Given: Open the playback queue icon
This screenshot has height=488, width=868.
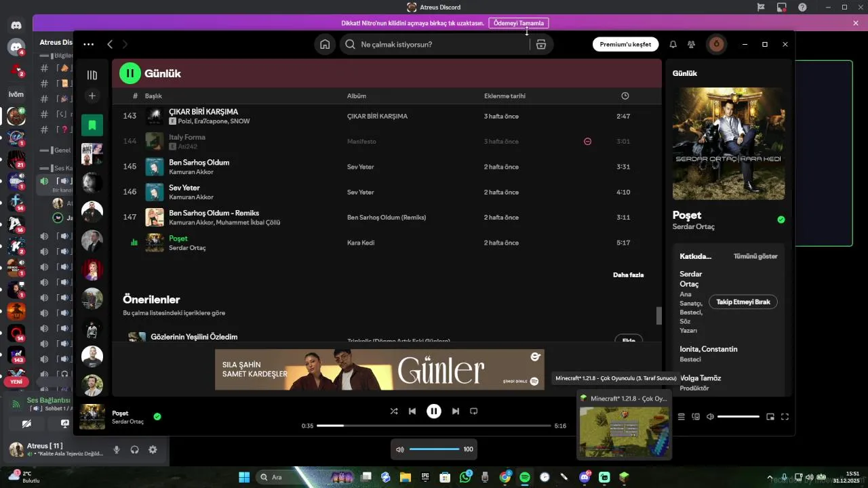Looking at the screenshot, I should (682, 417).
